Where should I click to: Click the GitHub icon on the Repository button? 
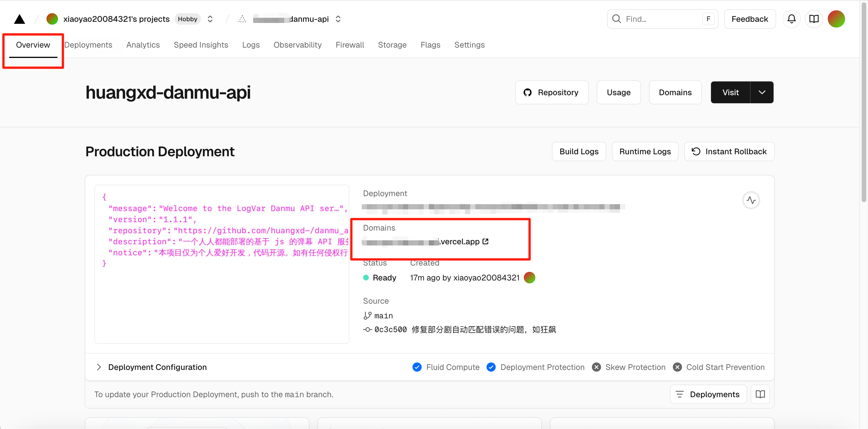coord(528,92)
